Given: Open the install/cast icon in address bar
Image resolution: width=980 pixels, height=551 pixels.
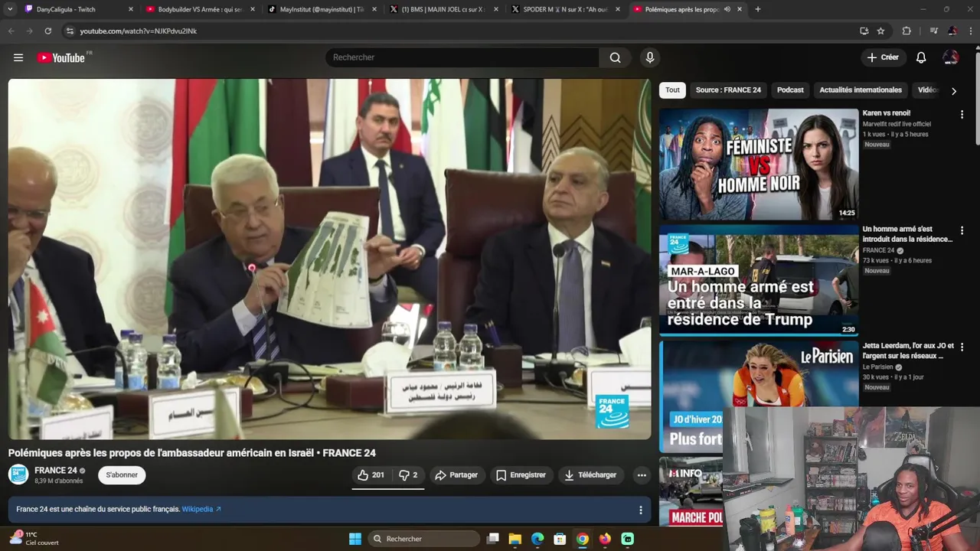Looking at the screenshot, I should [x=864, y=31].
